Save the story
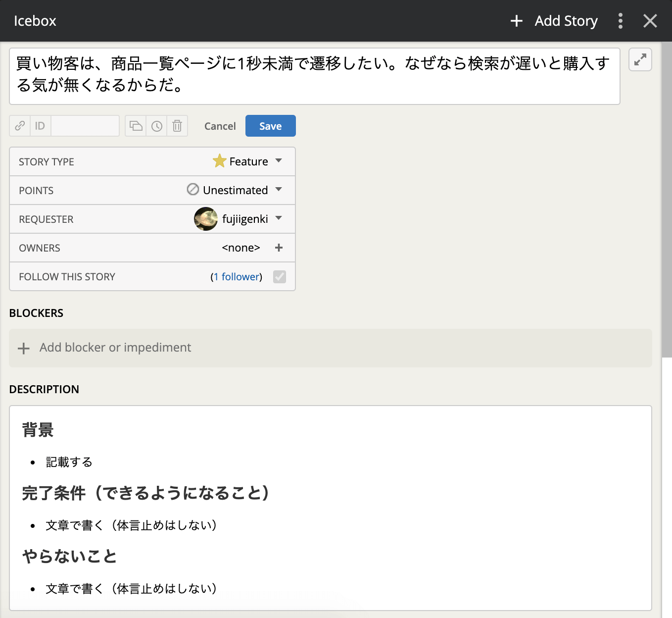Screen dimensions: 672x618 pos(270,126)
